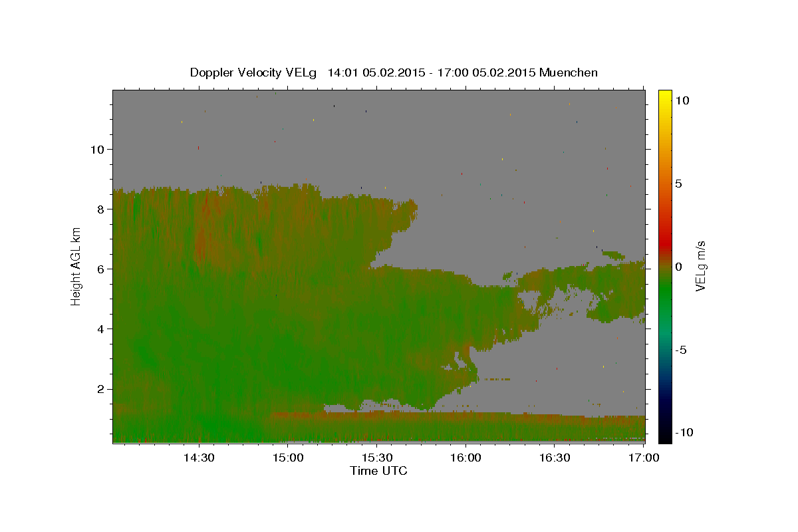The width and height of the screenshot is (798, 532).
Task: Click the 'VELg m/s' colorbar label
Action: tap(700, 266)
